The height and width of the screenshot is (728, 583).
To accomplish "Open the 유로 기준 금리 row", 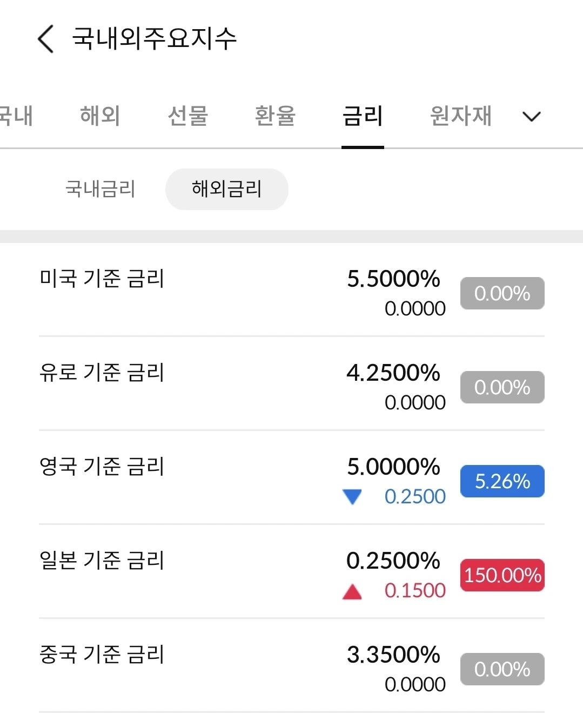I will 102,373.
